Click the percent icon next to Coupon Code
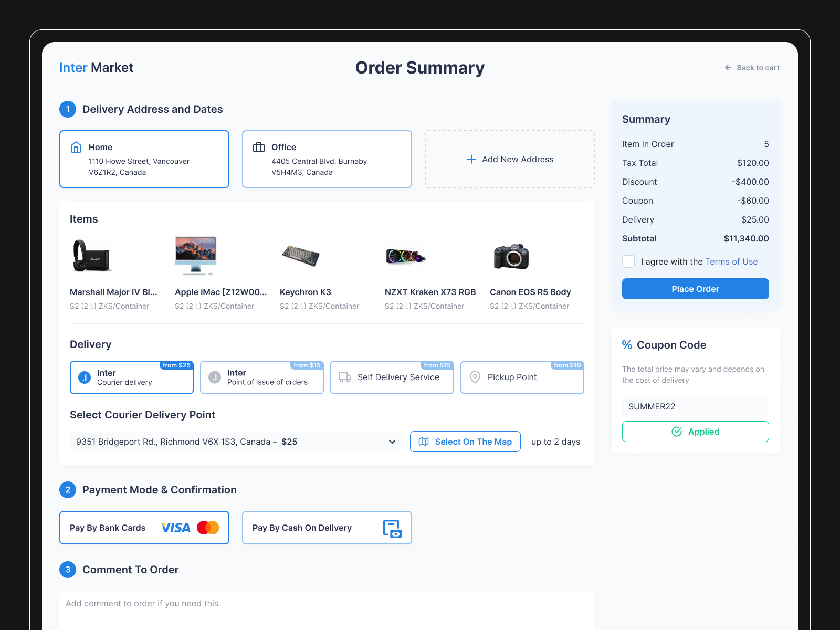 [x=627, y=345]
